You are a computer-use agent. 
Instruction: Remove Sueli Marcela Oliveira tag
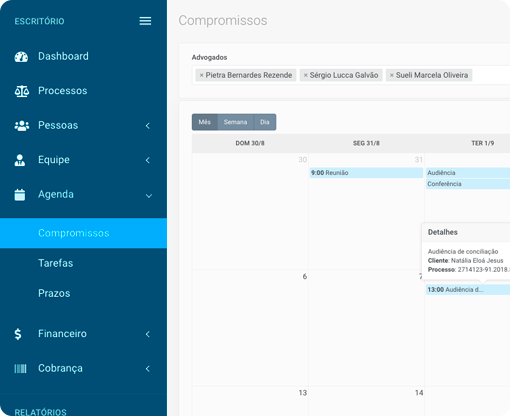[x=392, y=75]
